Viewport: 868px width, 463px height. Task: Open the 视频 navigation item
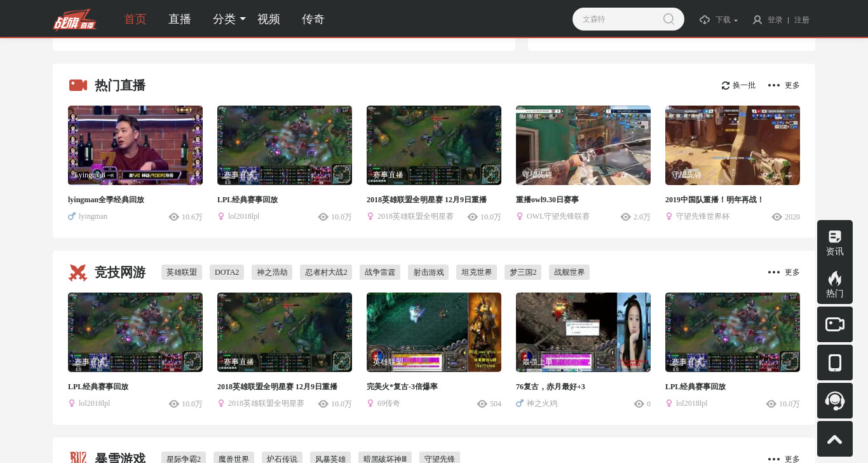pos(269,19)
